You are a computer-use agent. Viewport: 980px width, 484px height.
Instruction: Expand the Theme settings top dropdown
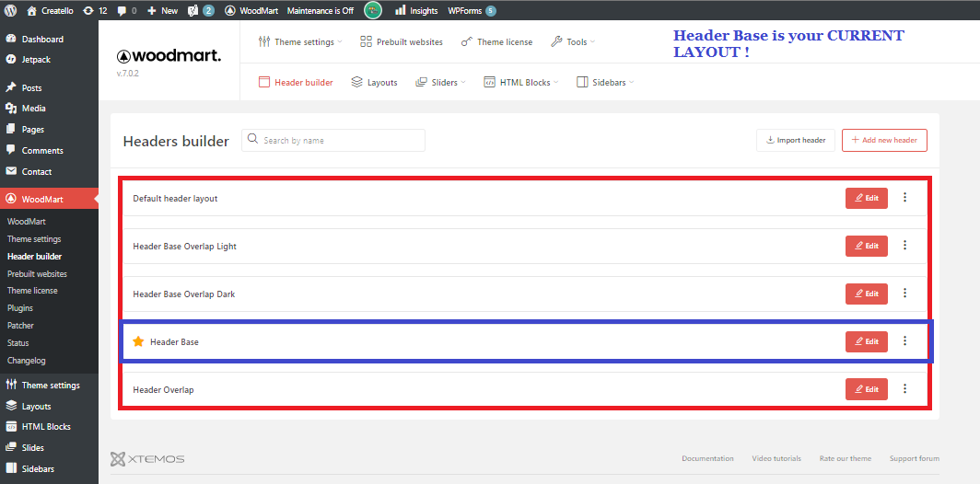pyautogui.click(x=300, y=41)
